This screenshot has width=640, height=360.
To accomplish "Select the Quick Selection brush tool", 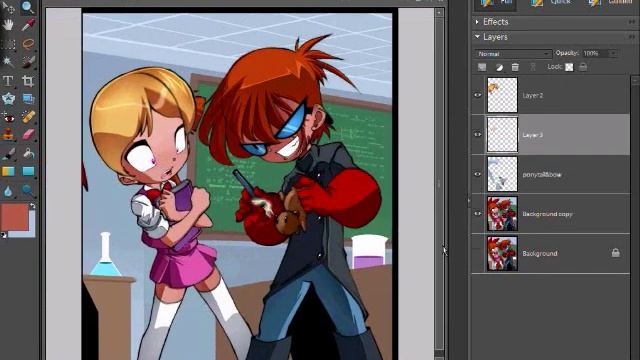I will coord(28,62).
